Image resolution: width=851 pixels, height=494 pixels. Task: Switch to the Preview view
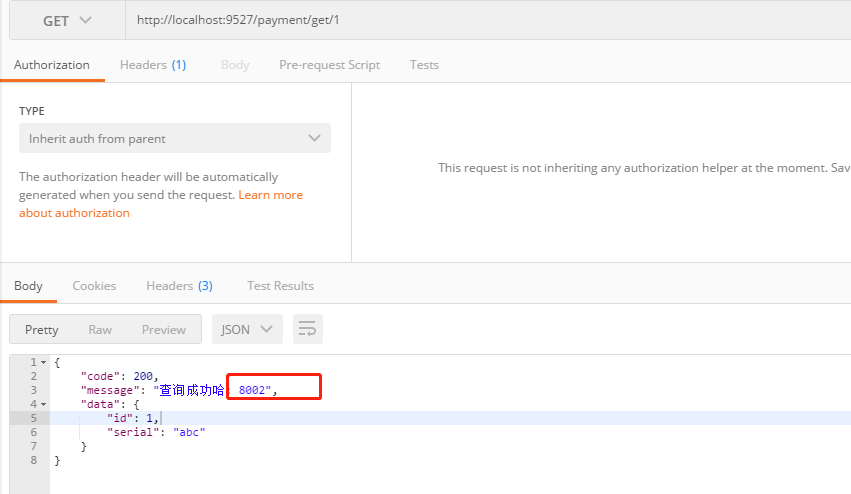pos(164,330)
